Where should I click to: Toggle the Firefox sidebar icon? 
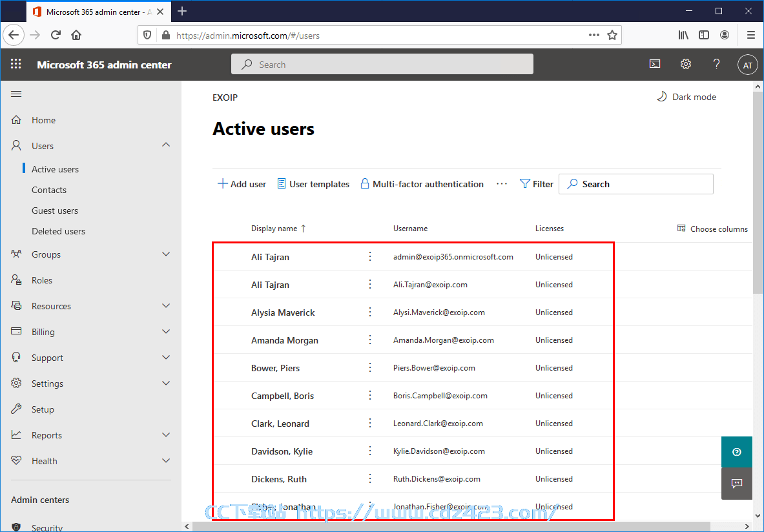click(x=703, y=35)
